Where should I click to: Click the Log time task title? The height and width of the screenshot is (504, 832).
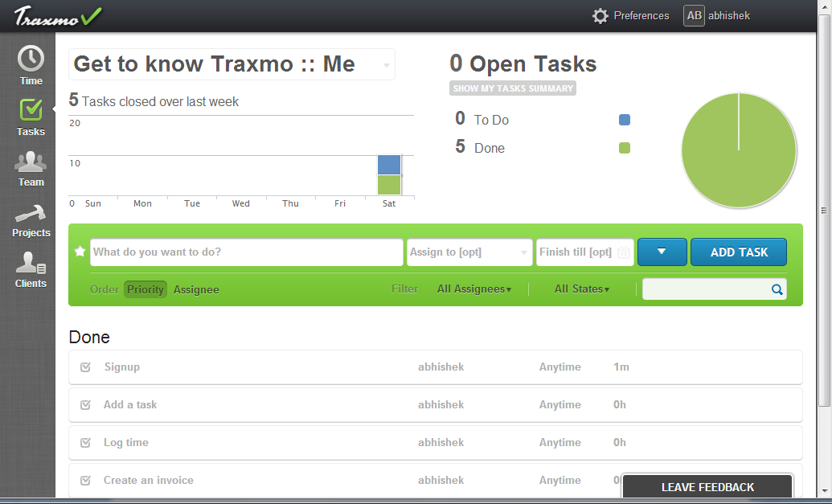pyautogui.click(x=125, y=442)
